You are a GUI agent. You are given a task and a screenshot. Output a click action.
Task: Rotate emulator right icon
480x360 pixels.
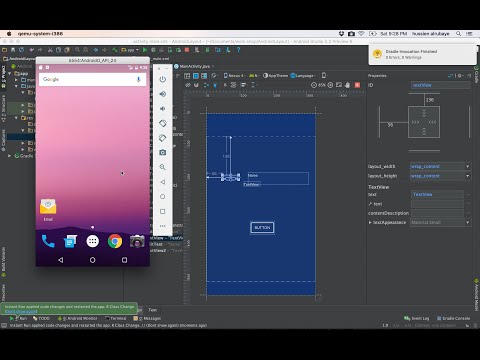(x=163, y=138)
